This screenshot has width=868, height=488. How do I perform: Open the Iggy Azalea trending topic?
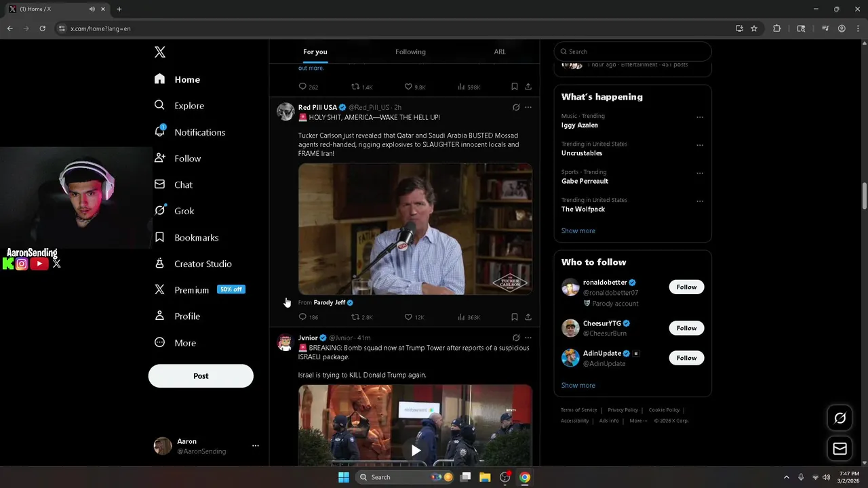coord(579,125)
